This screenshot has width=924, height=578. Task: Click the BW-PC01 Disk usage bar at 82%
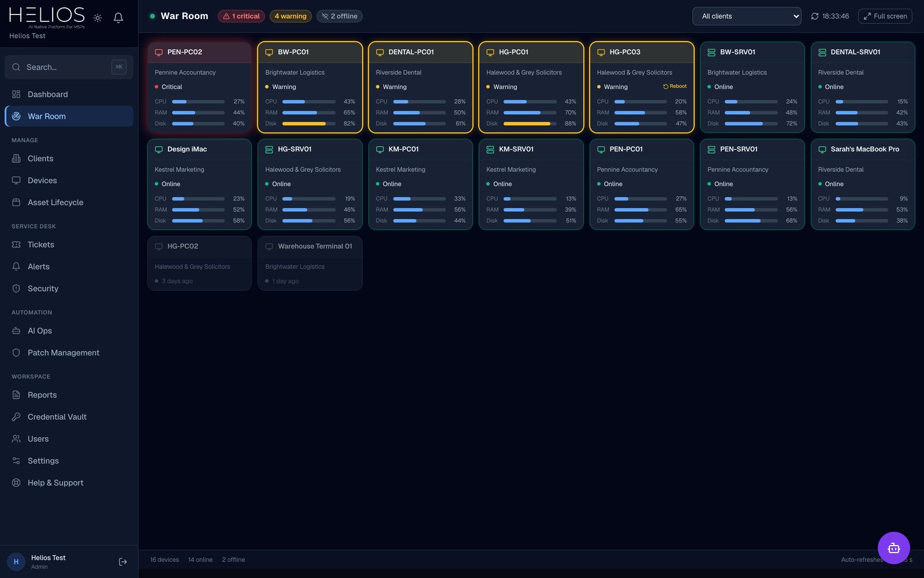(x=309, y=124)
